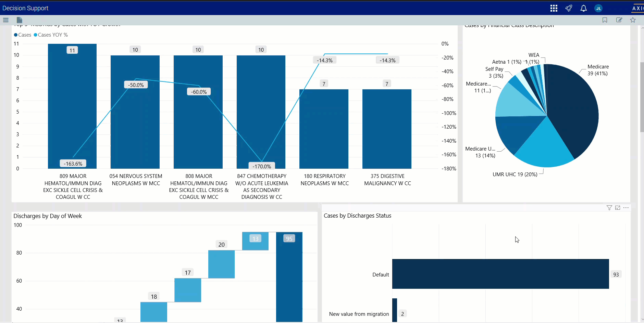The image size is (644, 323).
Task: Click the edit pencil icon
Action: point(619,20)
